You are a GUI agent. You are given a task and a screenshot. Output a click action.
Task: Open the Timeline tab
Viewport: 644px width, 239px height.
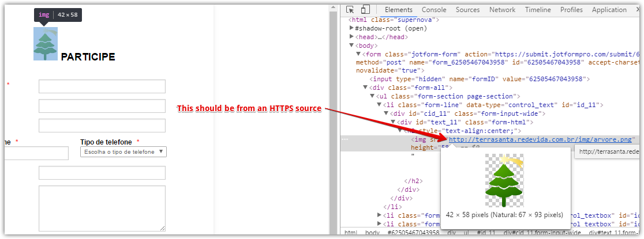pos(538,10)
